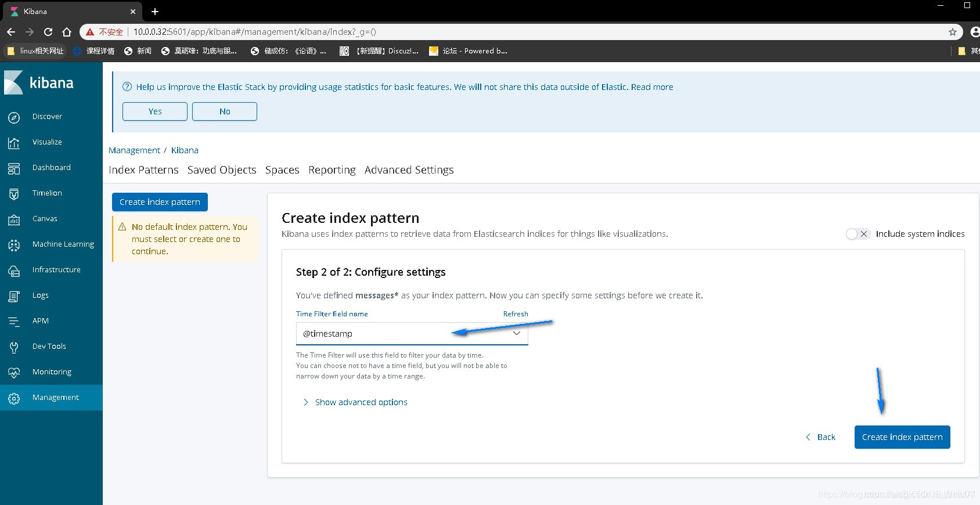Select Timelion label in sidebar
The width and height of the screenshot is (980, 505).
click(47, 193)
